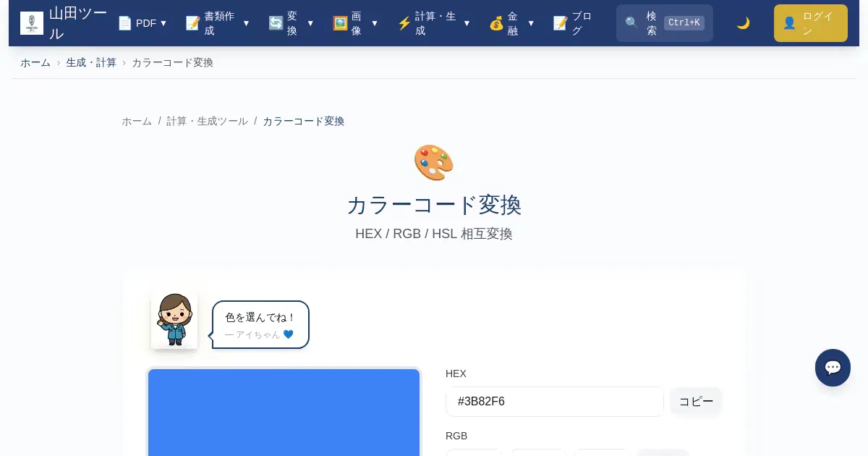868x456 pixels.
Task: Toggle dark mode with the moon icon
Action: click(x=743, y=23)
